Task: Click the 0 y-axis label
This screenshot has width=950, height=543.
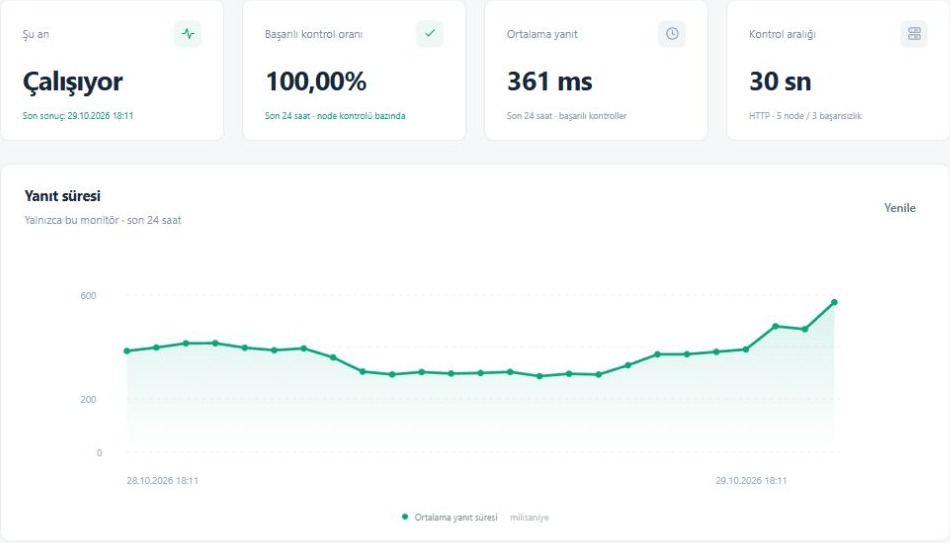Action: click(x=99, y=453)
